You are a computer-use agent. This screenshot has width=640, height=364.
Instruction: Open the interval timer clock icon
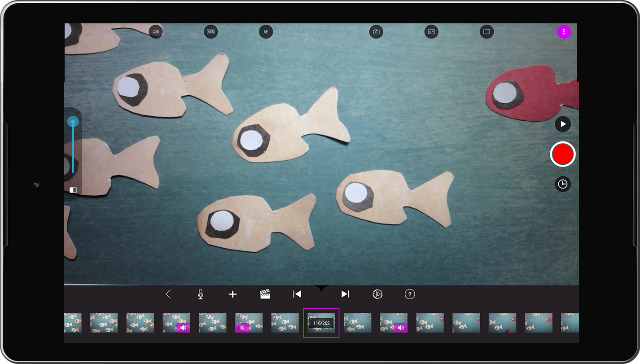[563, 184]
